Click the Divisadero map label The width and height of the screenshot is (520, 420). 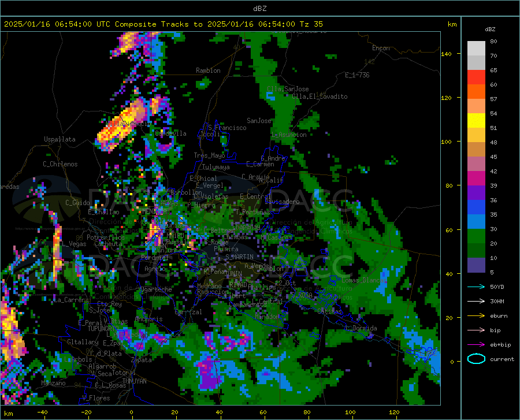click(282, 202)
